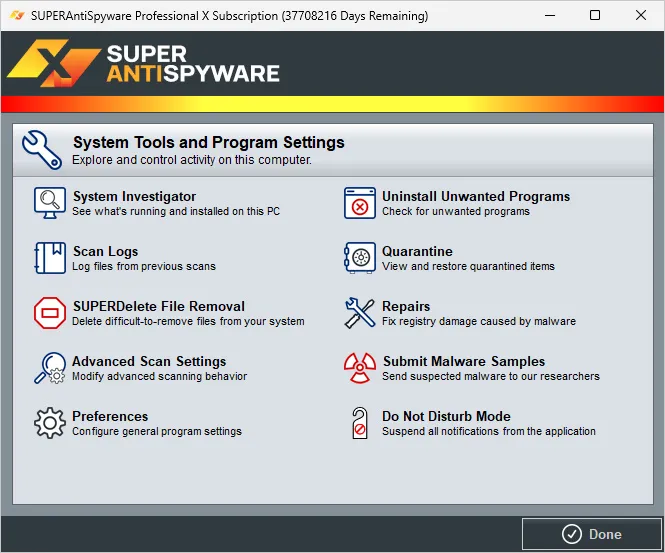Open the Scan Logs link
Viewport: 665px width, 553px height.
coord(105,251)
